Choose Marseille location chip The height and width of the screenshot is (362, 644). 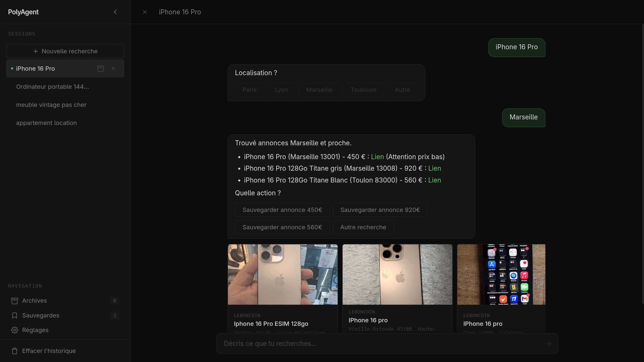[319, 90]
